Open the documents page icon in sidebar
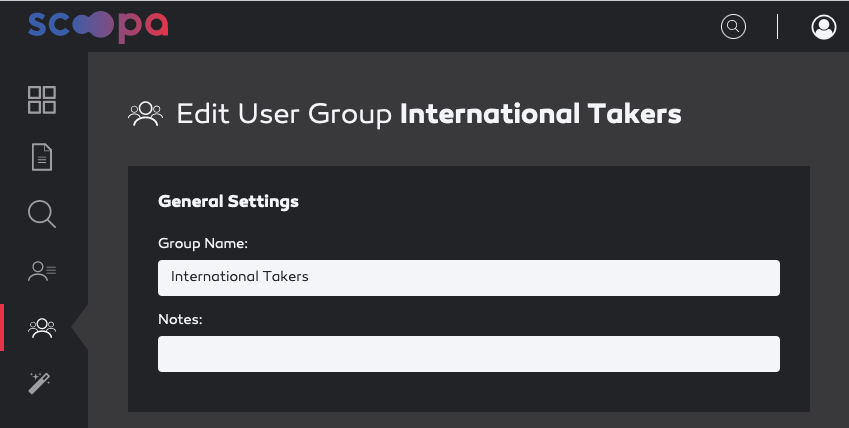 [x=42, y=157]
